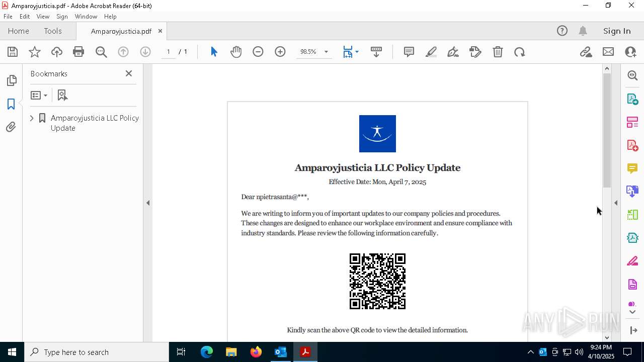Expand the right tools pane
The height and width of the screenshot is (362, 644).
(633, 330)
